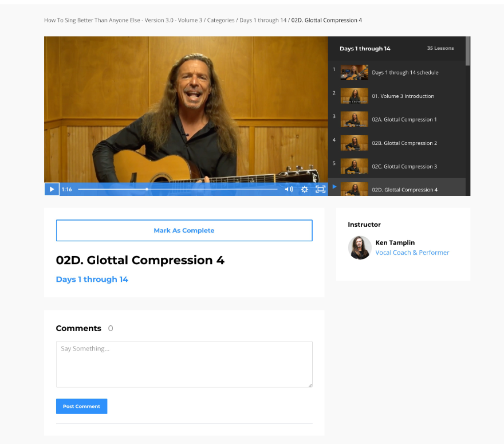Go to Categories in the breadcrumb

(x=220, y=20)
